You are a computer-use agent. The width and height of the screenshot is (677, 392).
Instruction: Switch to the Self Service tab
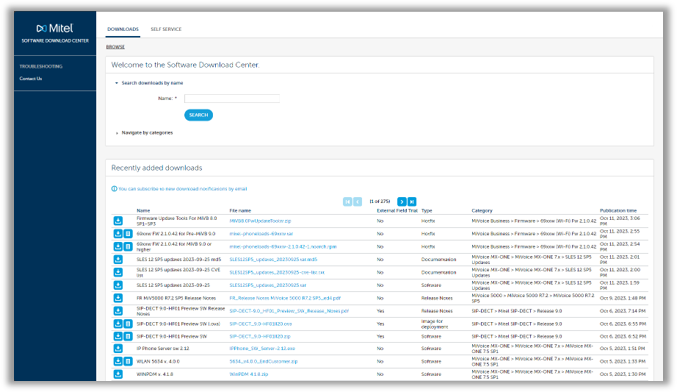point(166,29)
